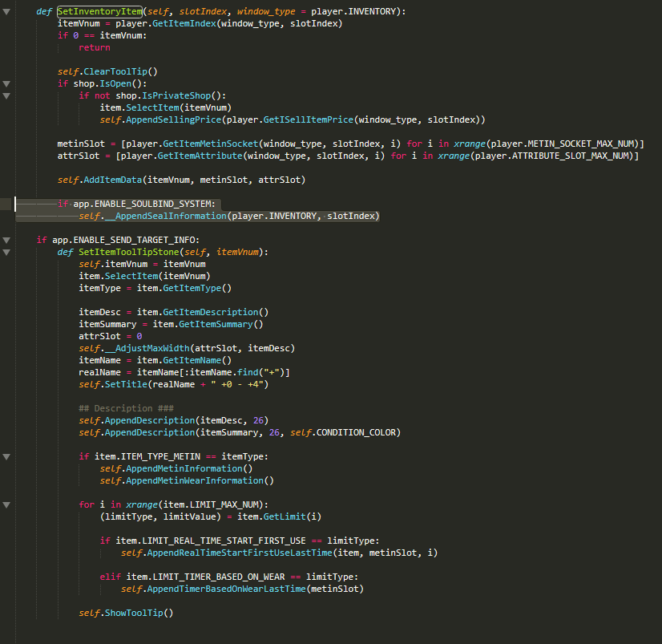Image resolution: width=662 pixels, height=644 pixels.
Task: Click the GetISellItemPrice method call
Action: (x=309, y=120)
